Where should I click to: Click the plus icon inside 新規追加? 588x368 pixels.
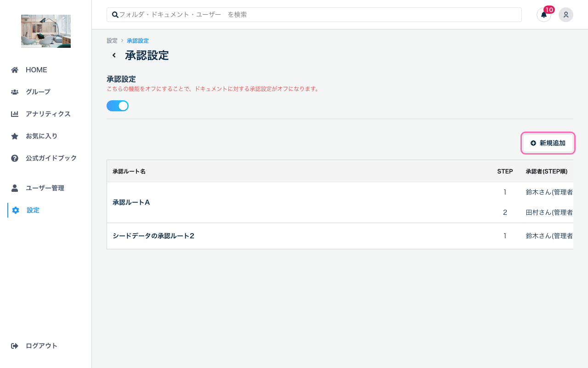tap(533, 143)
